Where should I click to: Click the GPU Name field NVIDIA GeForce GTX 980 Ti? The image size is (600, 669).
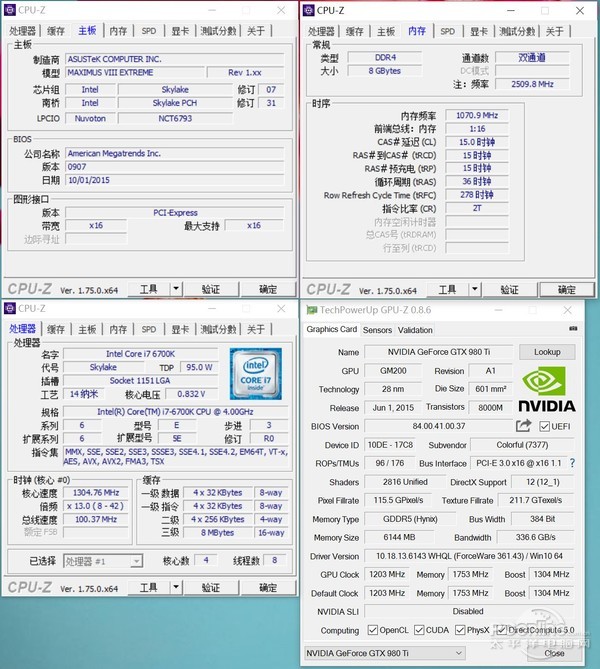pyautogui.click(x=439, y=352)
